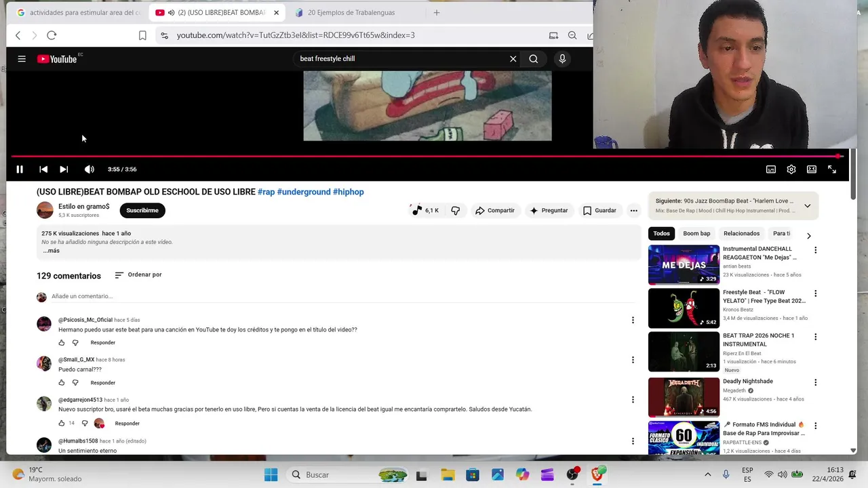Reply to the @Small_G_MX comment
The image size is (868, 488).
(103, 383)
